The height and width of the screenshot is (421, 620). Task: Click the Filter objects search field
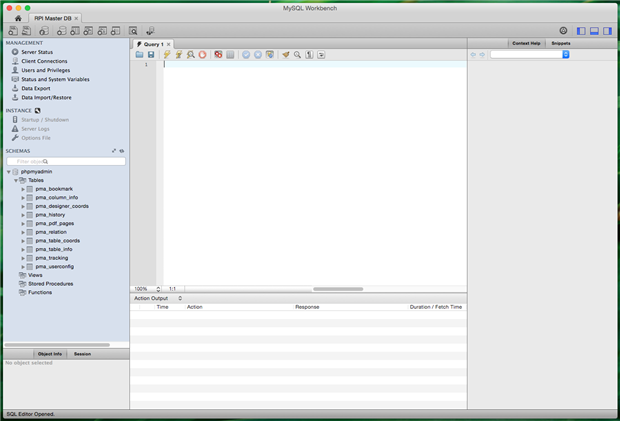66,161
